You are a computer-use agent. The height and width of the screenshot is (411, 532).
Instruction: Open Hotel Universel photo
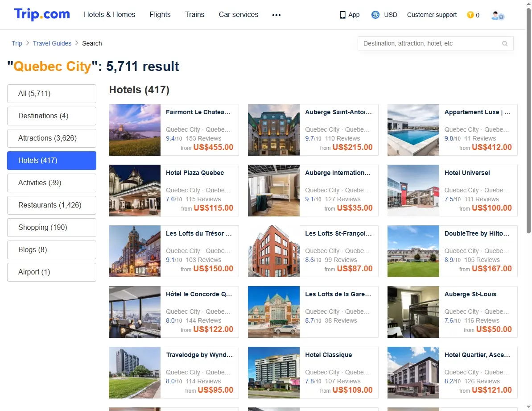[x=413, y=191]
